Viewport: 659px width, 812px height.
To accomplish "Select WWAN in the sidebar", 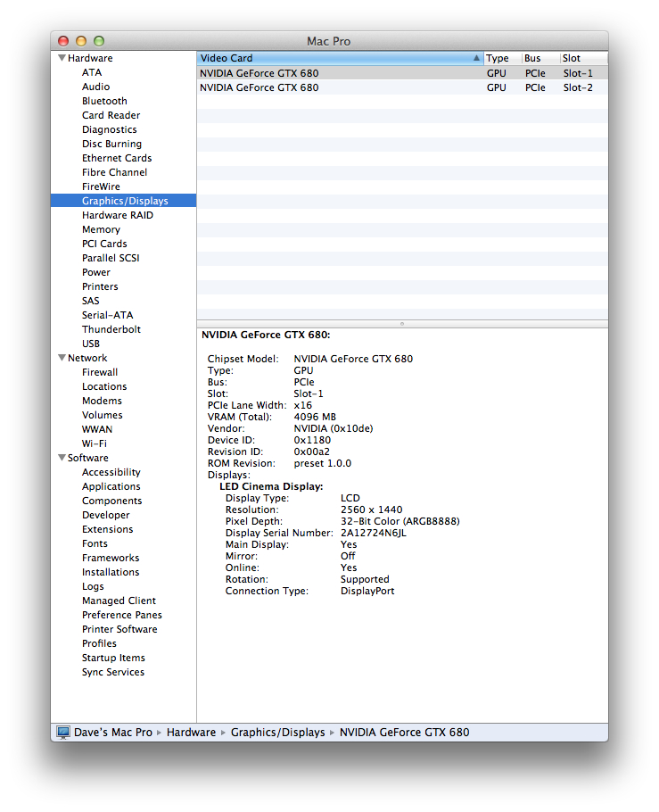I will [97, 429].
